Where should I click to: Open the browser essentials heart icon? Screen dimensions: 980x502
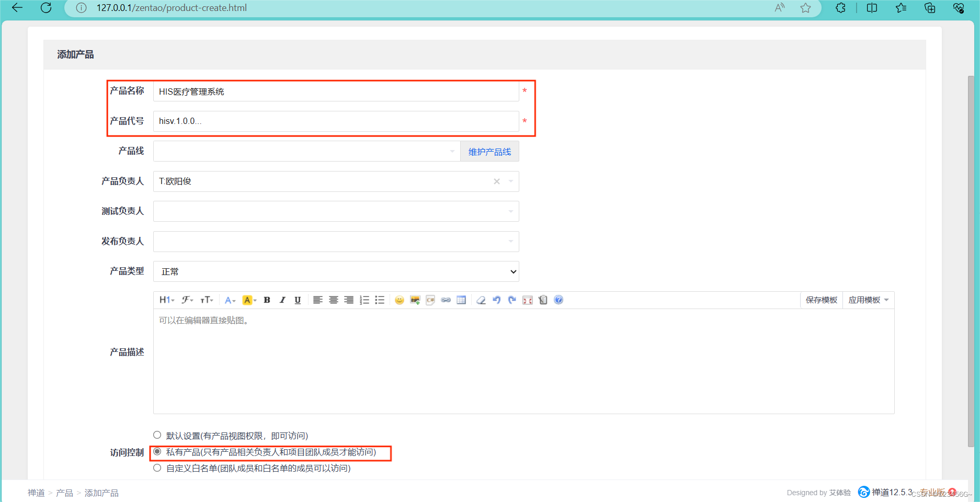[x=959, y=8]
